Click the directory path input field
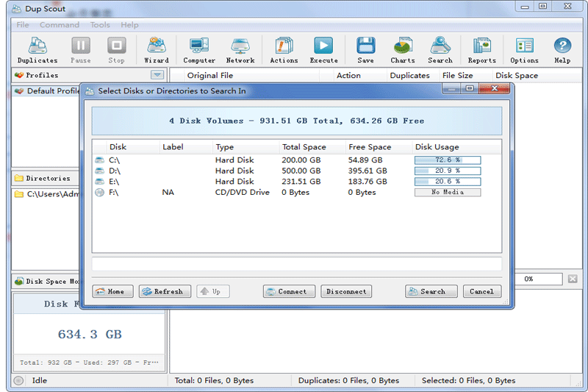588x392 pixels. pos(297,264)
